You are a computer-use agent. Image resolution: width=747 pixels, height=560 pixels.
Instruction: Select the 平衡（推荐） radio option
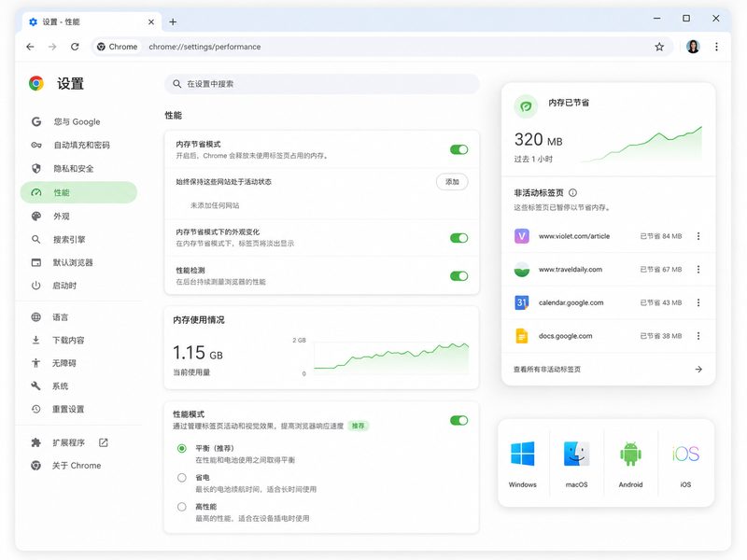(x=182, y=448)
